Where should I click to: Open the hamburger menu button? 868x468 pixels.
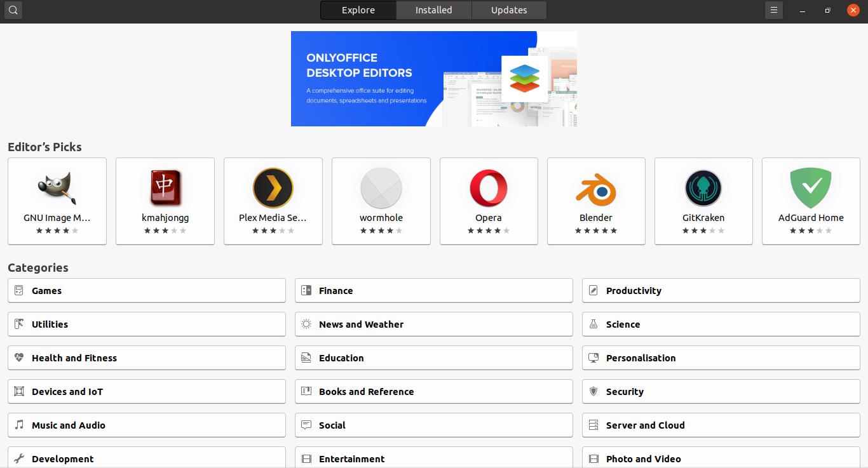tap(773, 10)
